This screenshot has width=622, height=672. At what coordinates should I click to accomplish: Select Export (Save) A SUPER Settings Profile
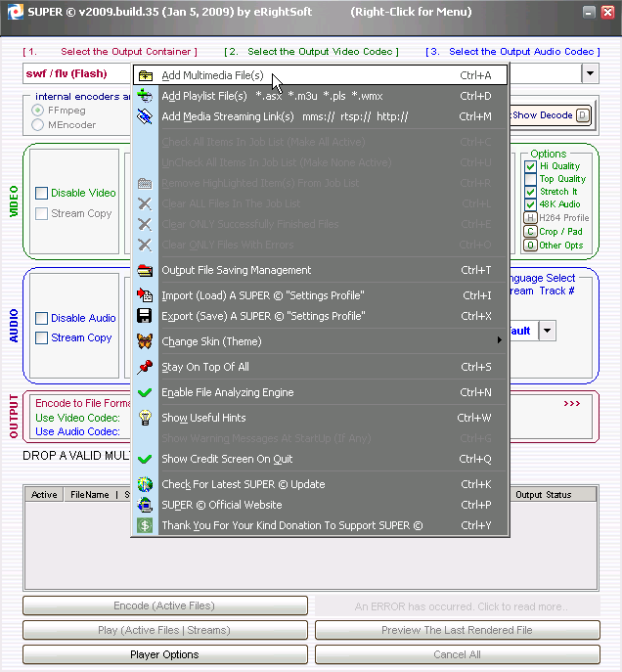click(320, 316)
